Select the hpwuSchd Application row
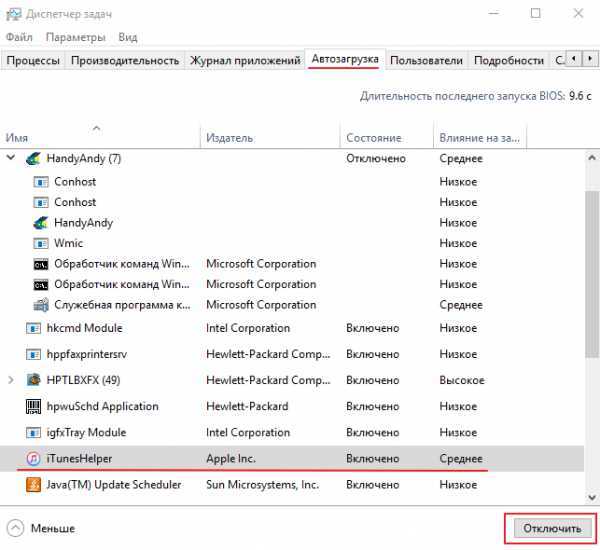The height and width of the screenshot is (550, 600). pos(292,406)
